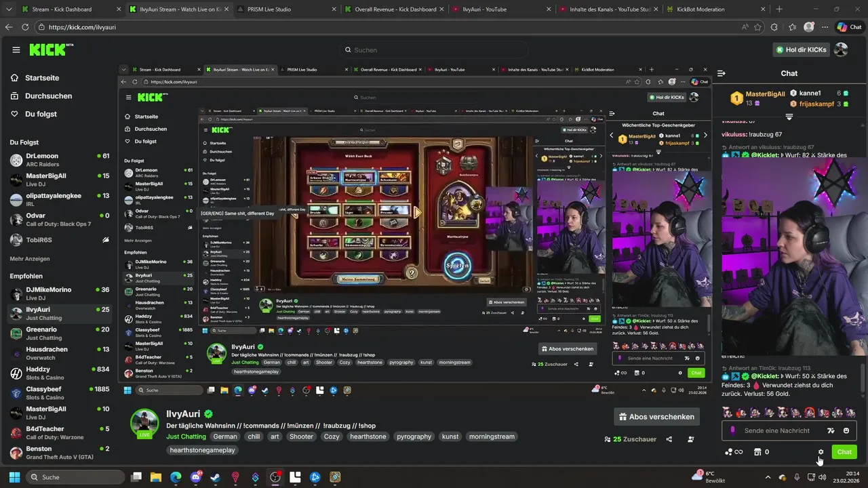The width and height of the screenshot is (868, 488).
Task: Click the chat scrollbar
Action: 863,380
